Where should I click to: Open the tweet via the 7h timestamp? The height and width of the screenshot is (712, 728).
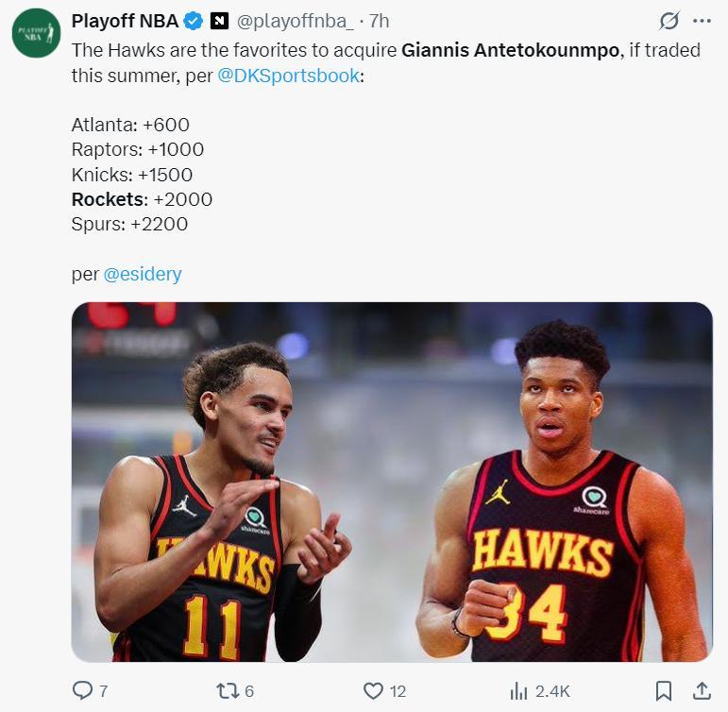[378, 21]
